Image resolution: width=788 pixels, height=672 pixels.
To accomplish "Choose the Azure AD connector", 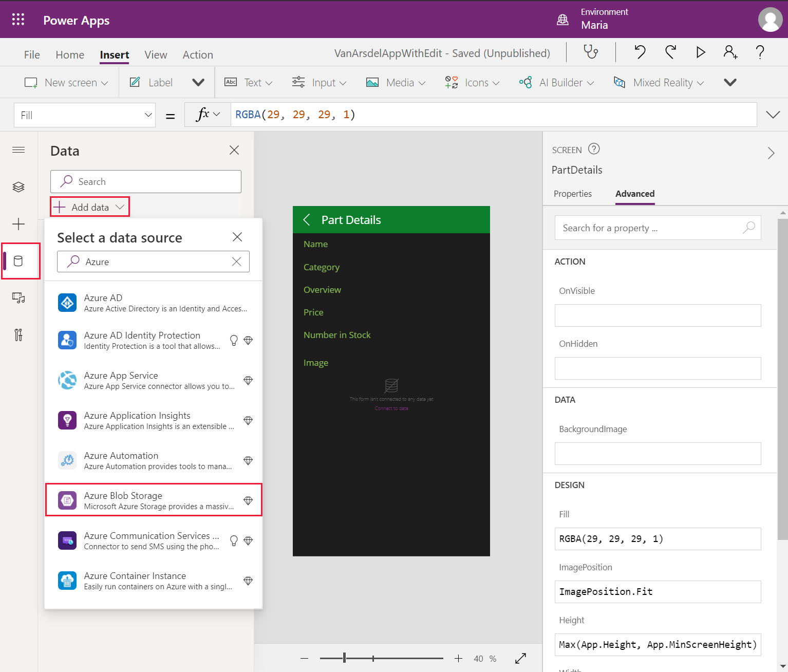I will pyautogui.click(x=154, y=303).
